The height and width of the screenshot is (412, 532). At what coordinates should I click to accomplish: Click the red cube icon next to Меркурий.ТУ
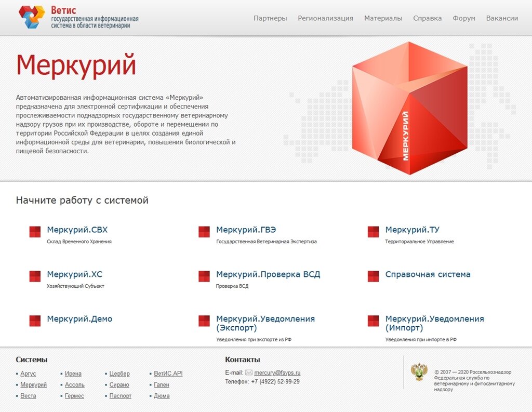[373, 232]
